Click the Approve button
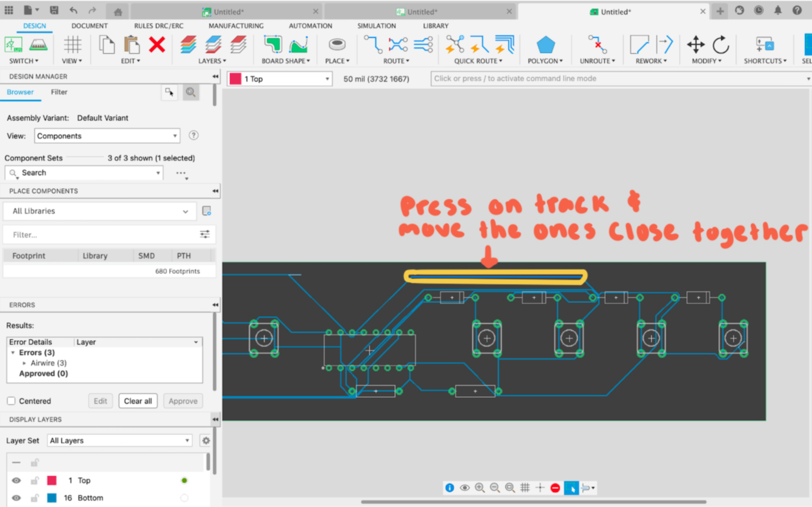 (x=183, y=401)
